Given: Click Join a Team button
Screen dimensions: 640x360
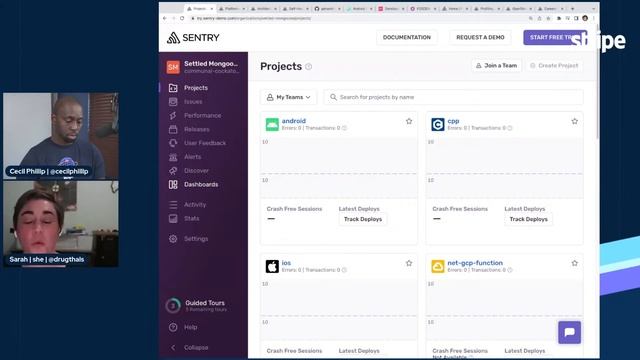Looking at the screenshot, I should [496, 65].
